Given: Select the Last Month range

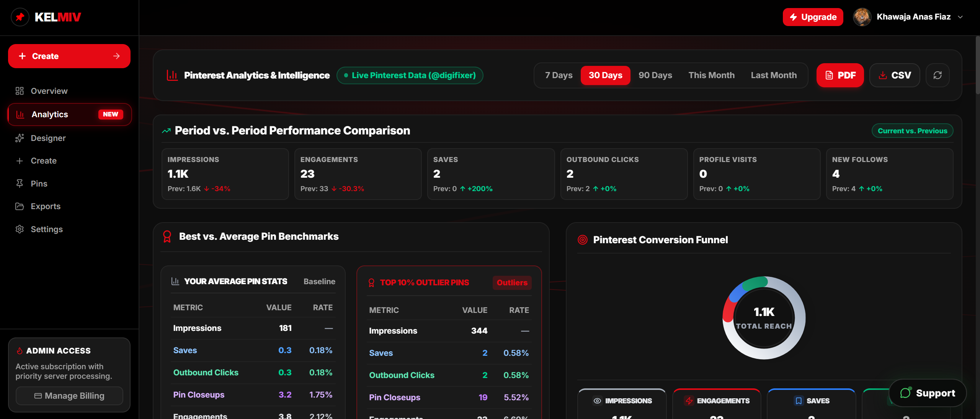Looking at the screenshot, I should (774, 75).
